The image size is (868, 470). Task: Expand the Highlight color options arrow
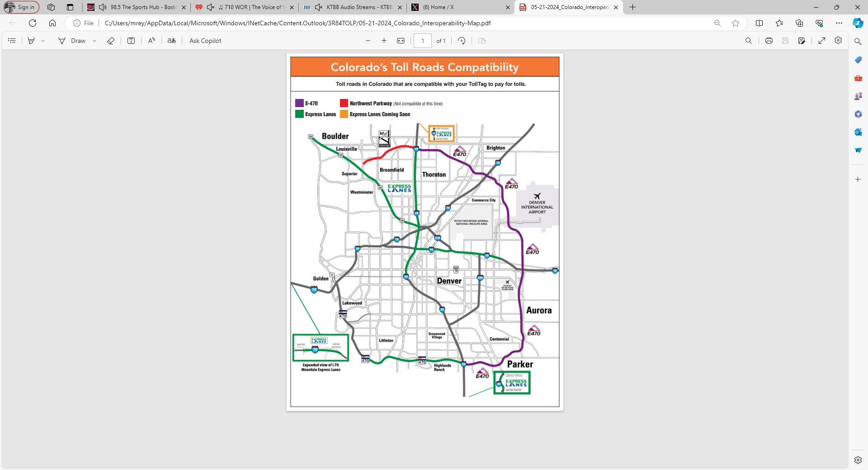point(43,41)
